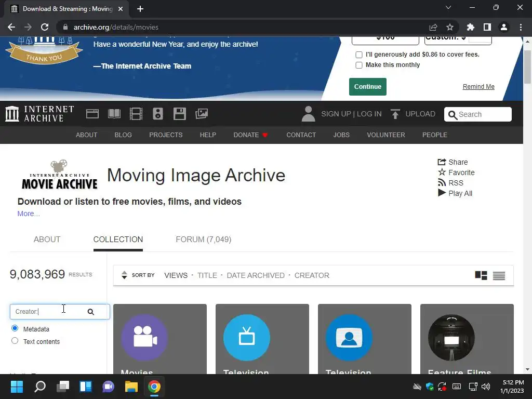
Task: Click the top Search input field
Action: coord(478,114)
